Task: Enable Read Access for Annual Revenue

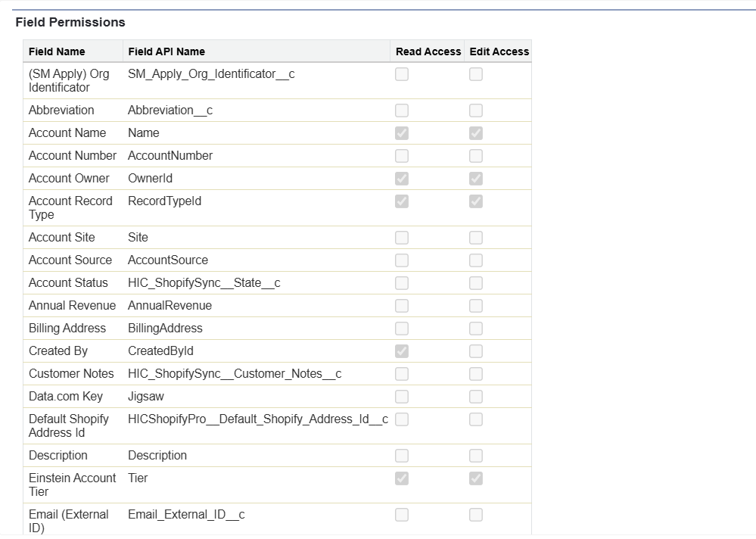Action: pyautogui.click(x=402, y=306)
